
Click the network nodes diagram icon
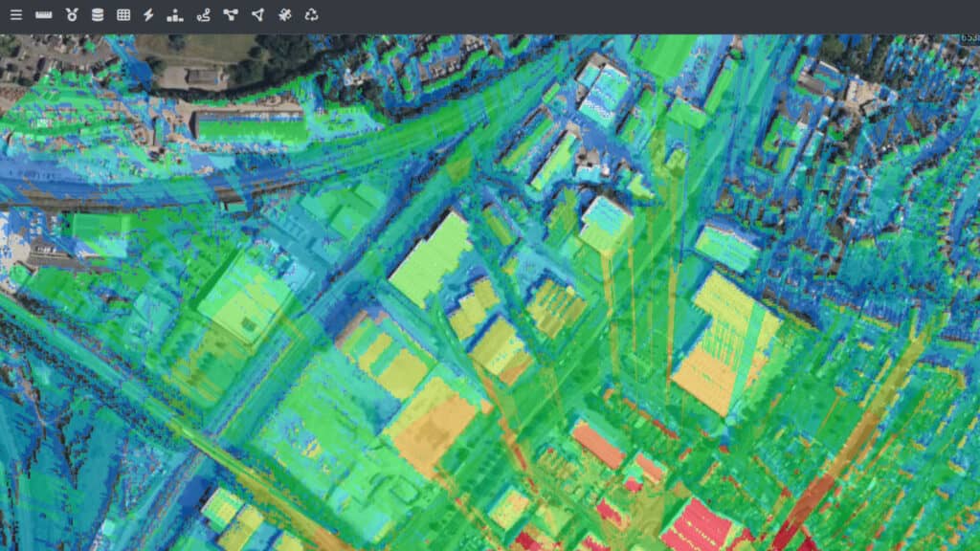230,15
